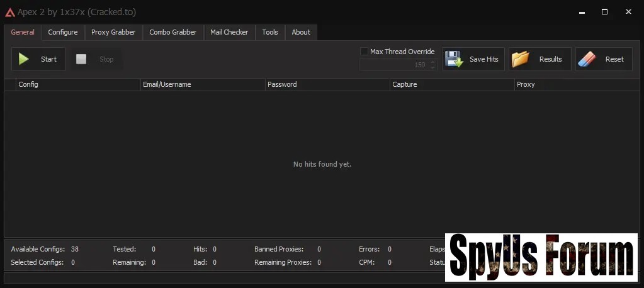Switch to the Configure tab
This screenshot has width=644, height=288.
pyautogui.click(x=63, y=32)
